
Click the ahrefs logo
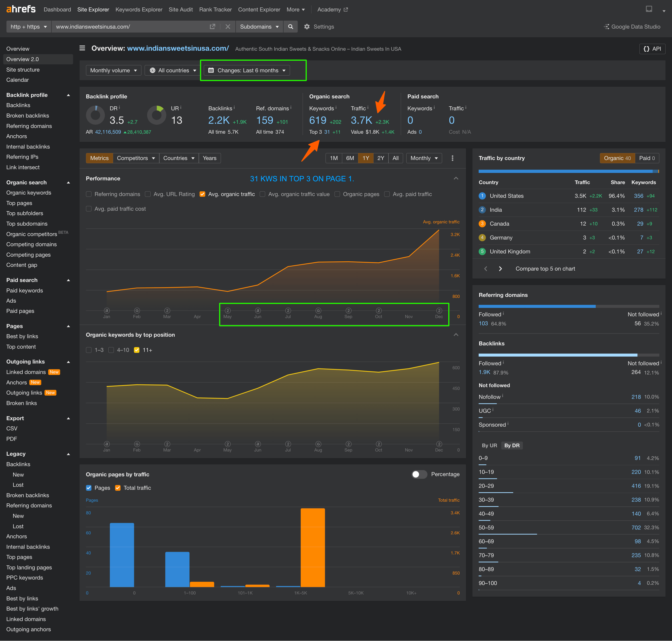[x=21, y=9]
